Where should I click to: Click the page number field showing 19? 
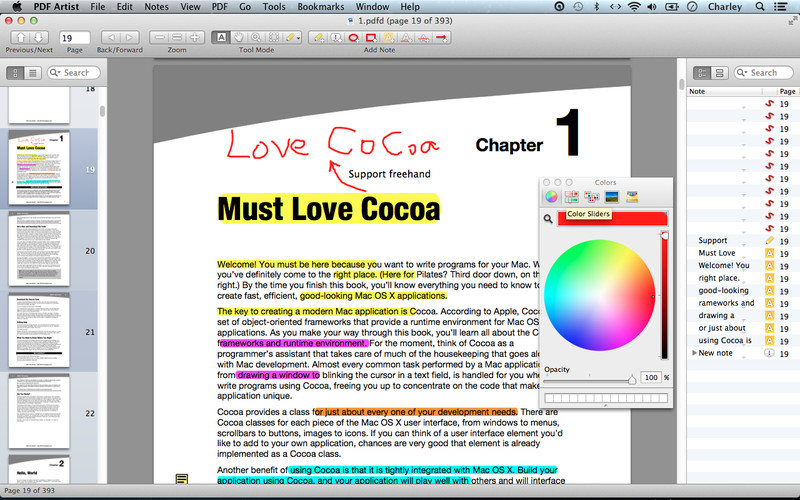tap(75, 38)
